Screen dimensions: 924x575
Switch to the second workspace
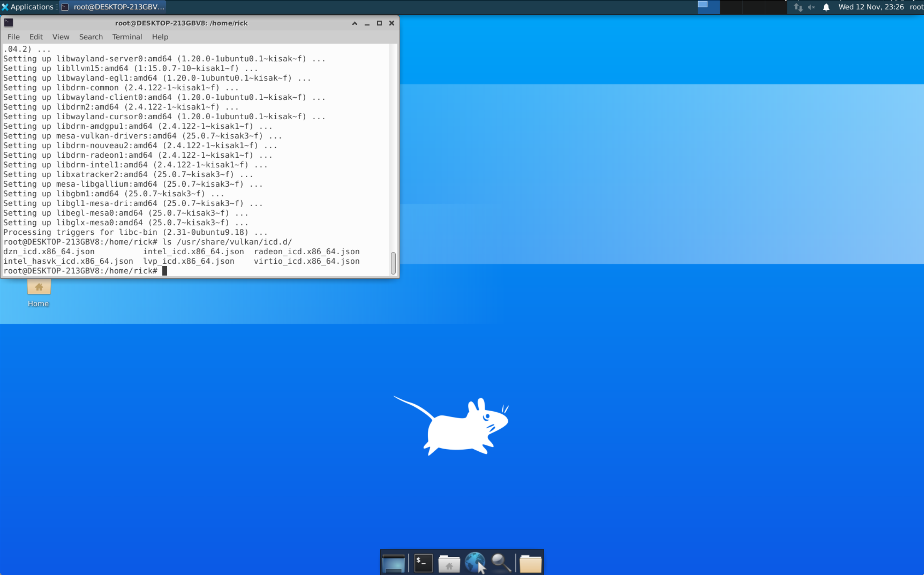coord(731,7)
